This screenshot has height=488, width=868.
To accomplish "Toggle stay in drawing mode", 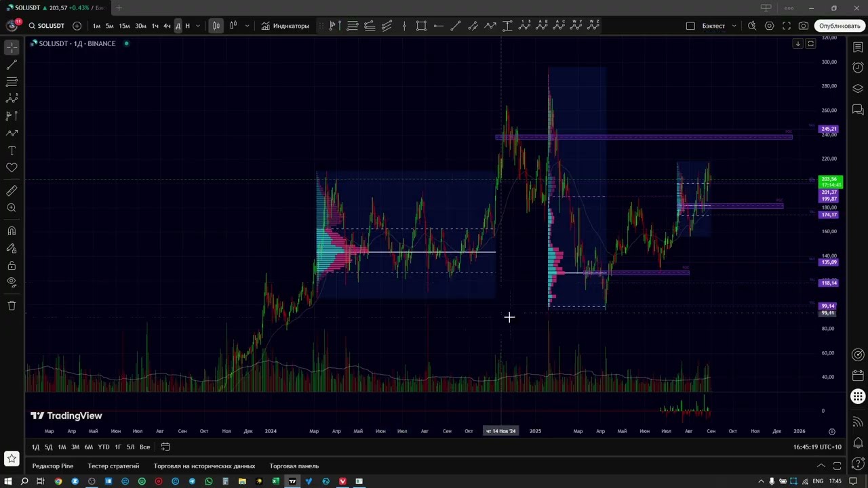I will 12,248.
